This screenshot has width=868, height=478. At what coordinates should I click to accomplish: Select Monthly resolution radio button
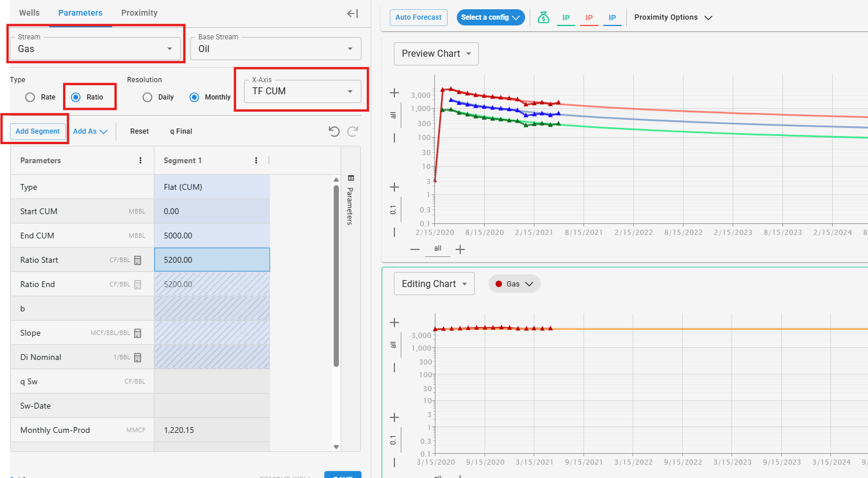(194, 97)
